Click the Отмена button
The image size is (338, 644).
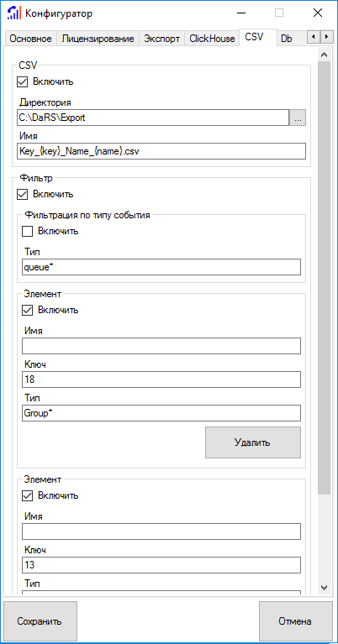[x=296, y=621]
